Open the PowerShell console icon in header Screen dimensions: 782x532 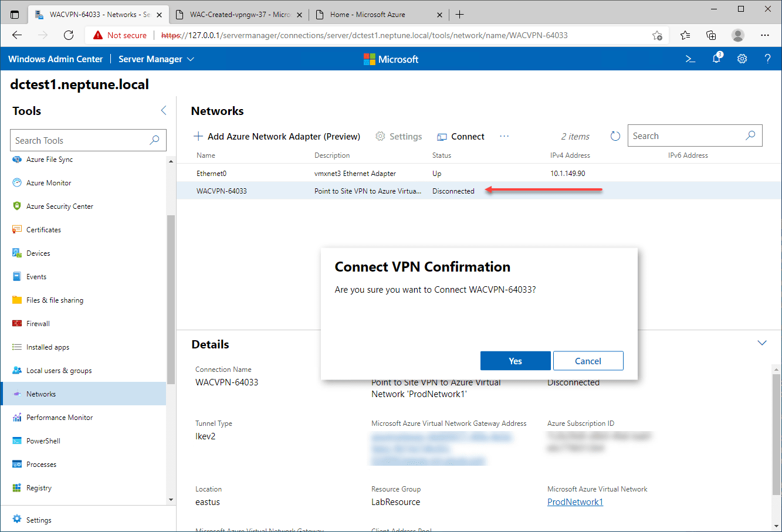coord(690,59)
